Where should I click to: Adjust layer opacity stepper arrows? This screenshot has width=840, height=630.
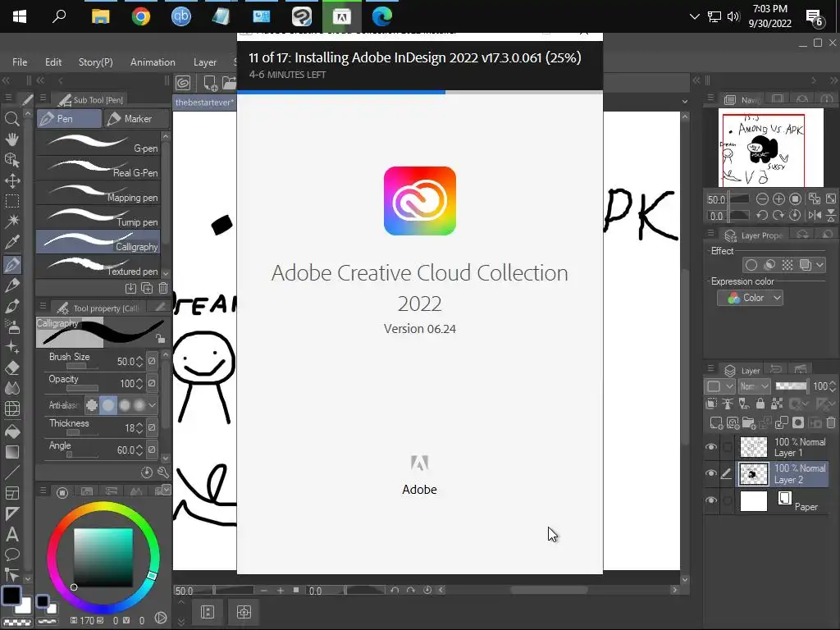832,386
